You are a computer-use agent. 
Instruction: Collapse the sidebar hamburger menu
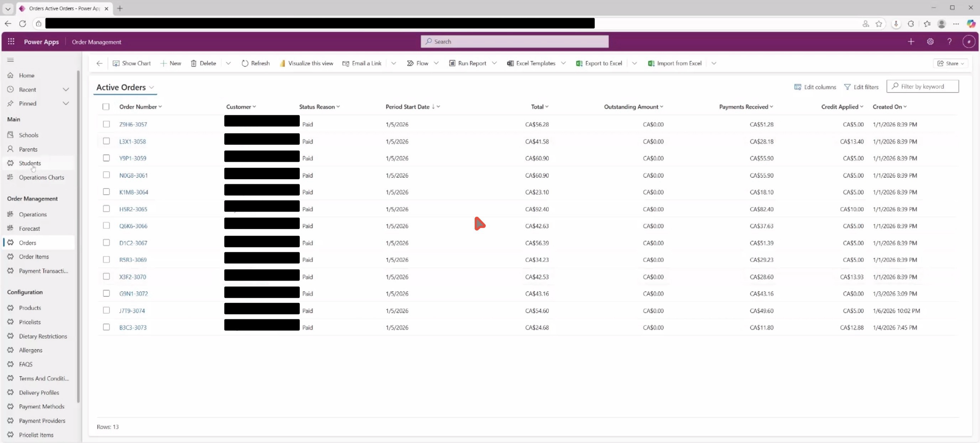click(11, 60)
